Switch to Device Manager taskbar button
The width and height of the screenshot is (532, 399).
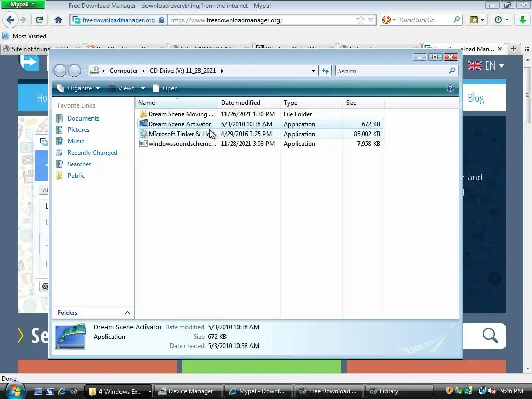tap(188, 391)
